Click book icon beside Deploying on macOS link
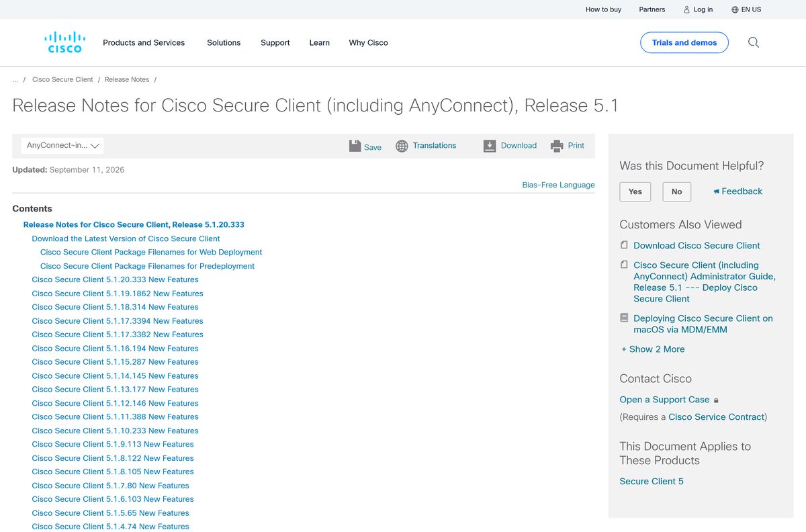 point(624,318)
